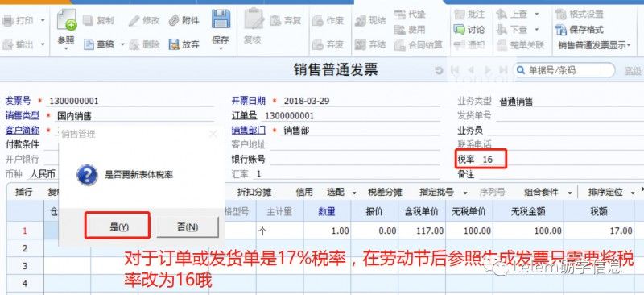Open the 选配 dropdown arrow
Viewport: 644px width, 295px height.
pyautogui.click(x=354, y=193)
